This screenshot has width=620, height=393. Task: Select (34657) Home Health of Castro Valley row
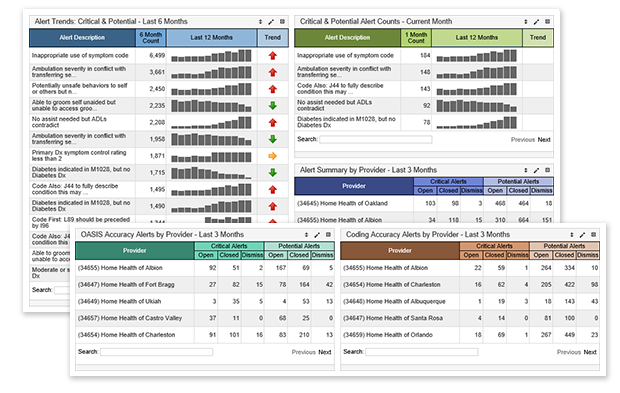(205, 318)
